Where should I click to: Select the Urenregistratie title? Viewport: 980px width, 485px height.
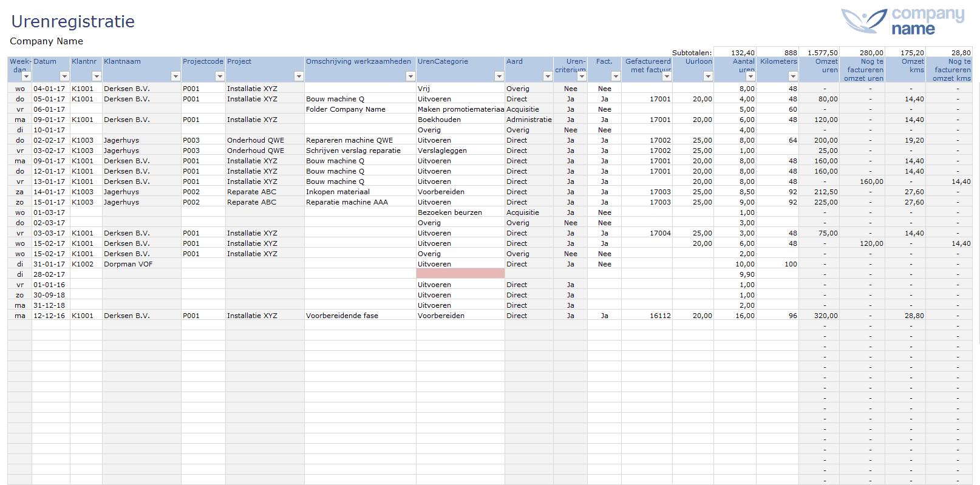point(73,21)
